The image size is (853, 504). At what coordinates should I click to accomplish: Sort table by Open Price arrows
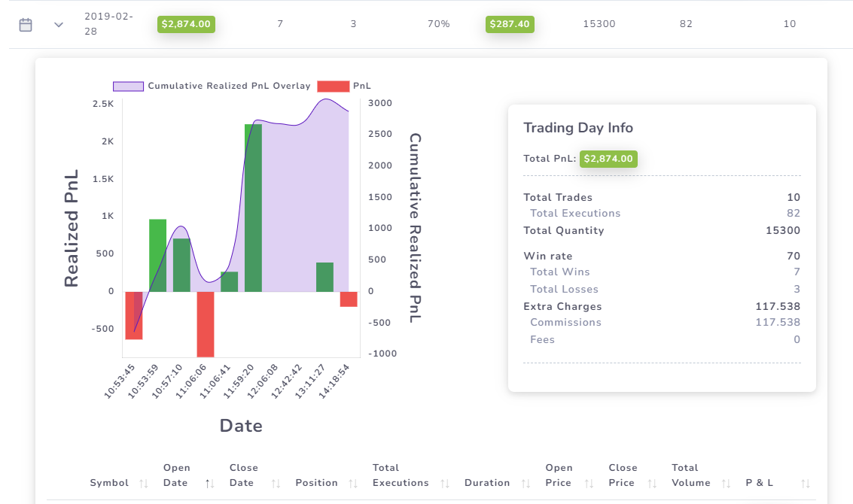589,484
